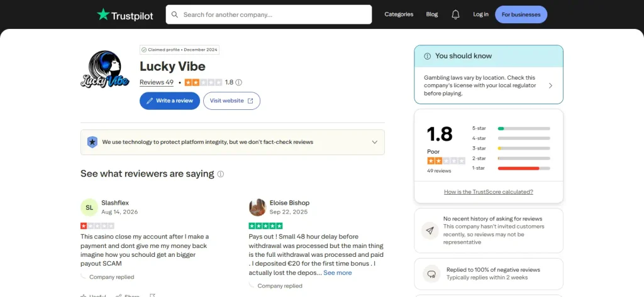Click Log in
This screenshot has width=644, height=297.
[x=480, y=14]
